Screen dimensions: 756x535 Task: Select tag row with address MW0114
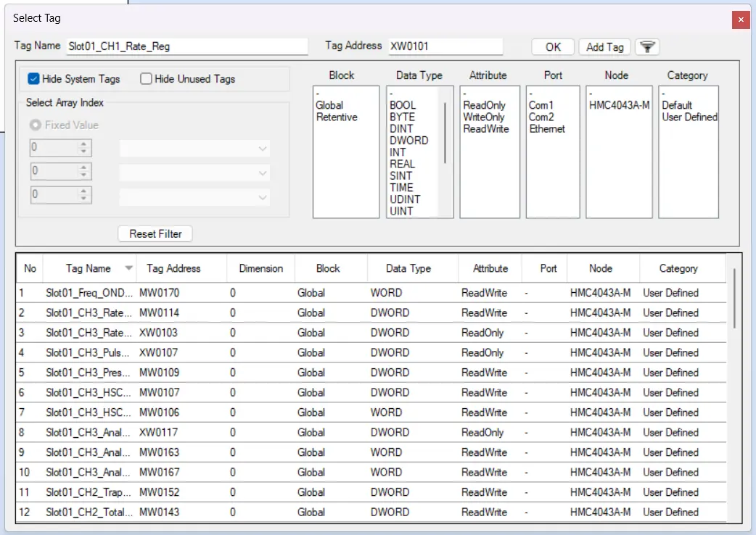(x=371, y=313)
